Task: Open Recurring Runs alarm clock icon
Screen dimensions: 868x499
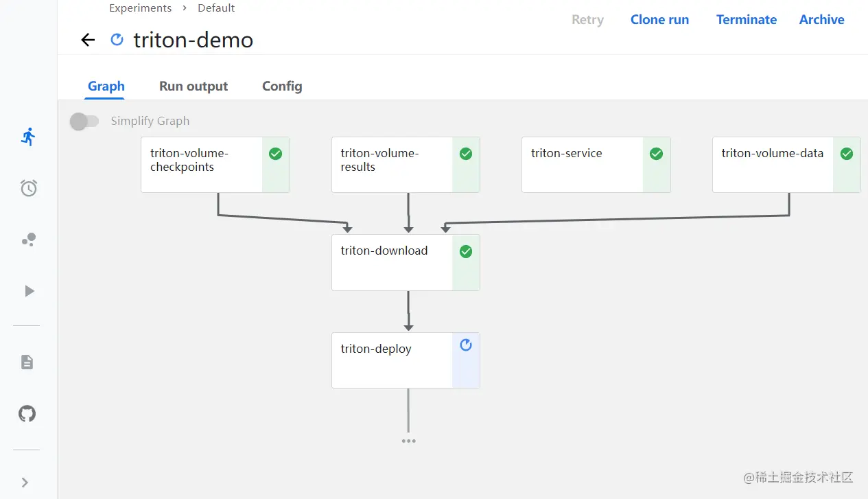Action: pyautogui.click(x=28, y=188)
